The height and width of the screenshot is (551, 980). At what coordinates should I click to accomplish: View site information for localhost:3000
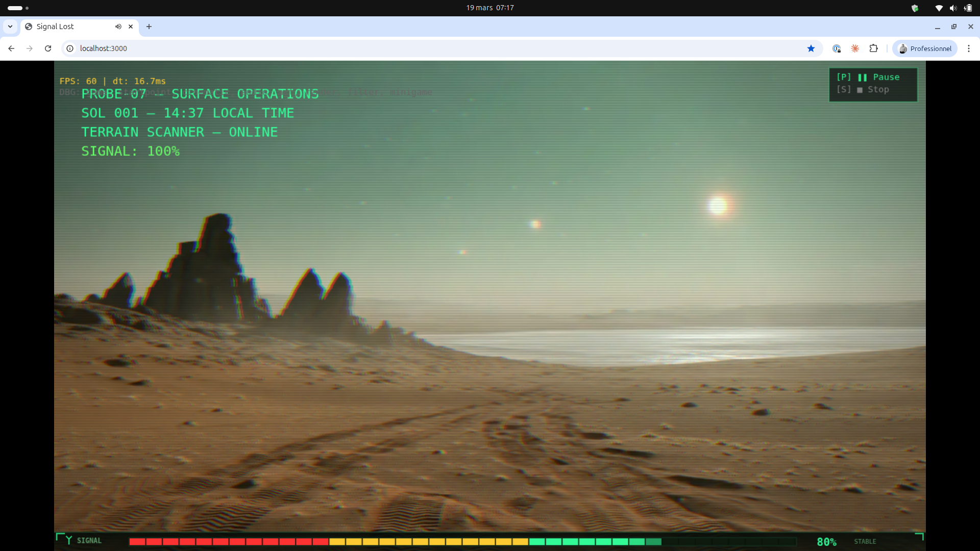(x=70, y=48)
